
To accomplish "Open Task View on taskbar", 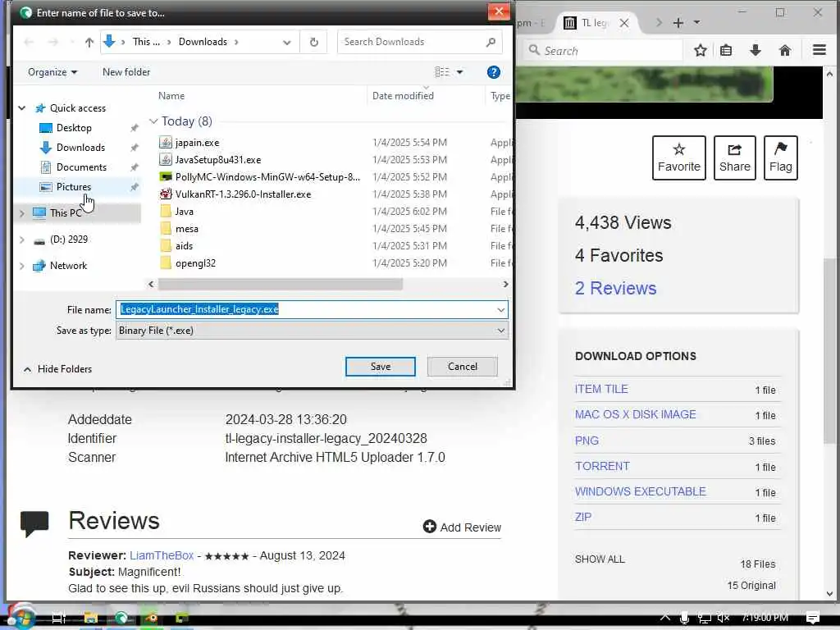I will pos(58,618).
